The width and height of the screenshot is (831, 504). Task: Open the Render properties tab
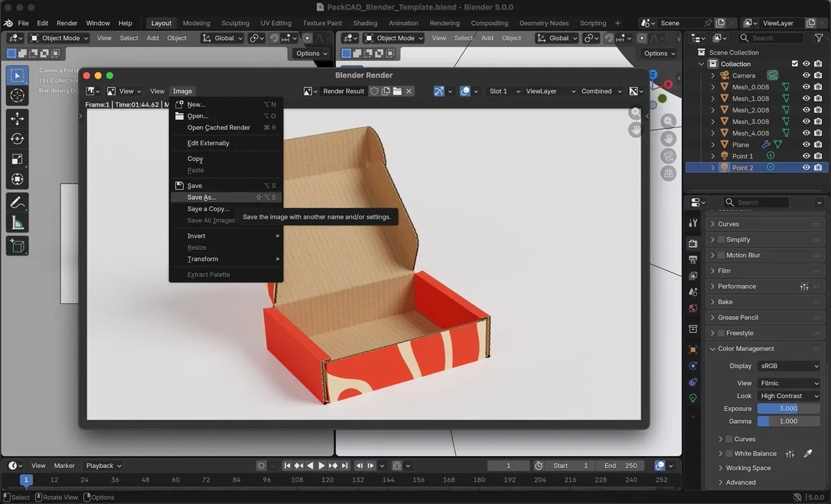[692, 243]
